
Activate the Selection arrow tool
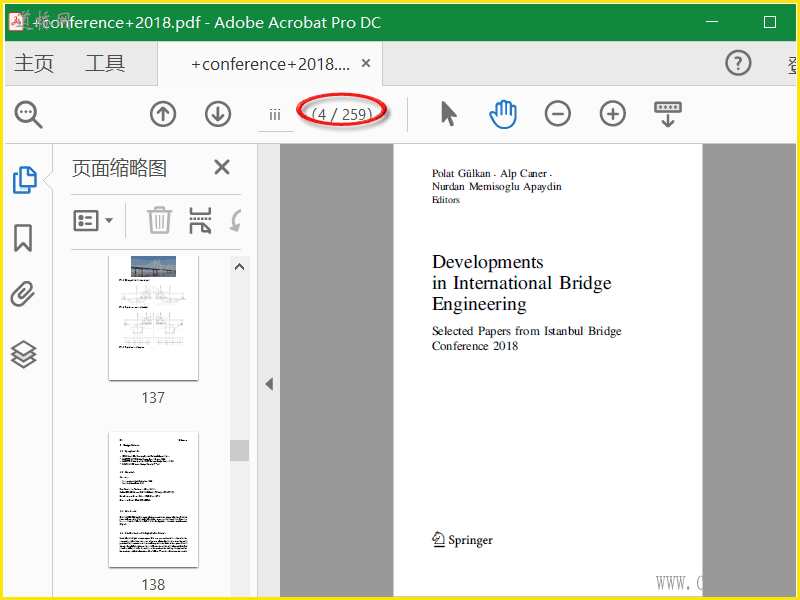point(448,113)
